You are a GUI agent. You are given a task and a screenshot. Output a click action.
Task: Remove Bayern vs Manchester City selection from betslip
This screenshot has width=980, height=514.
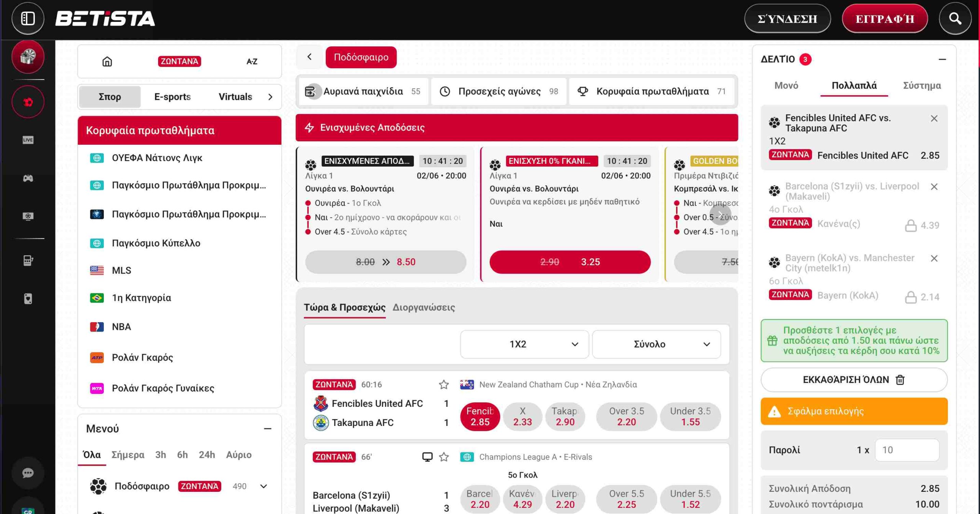934,258
